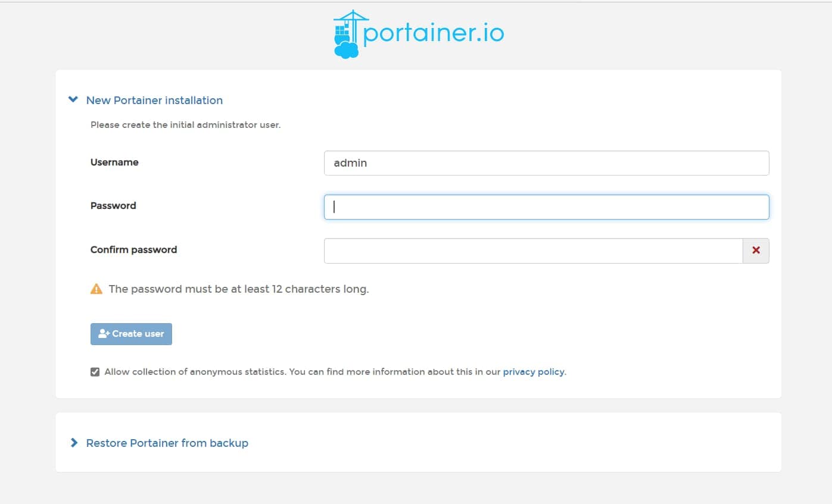Screen dimensions: 832x504
Task: Click the Create user button
Action: click(x=131, y=333)
